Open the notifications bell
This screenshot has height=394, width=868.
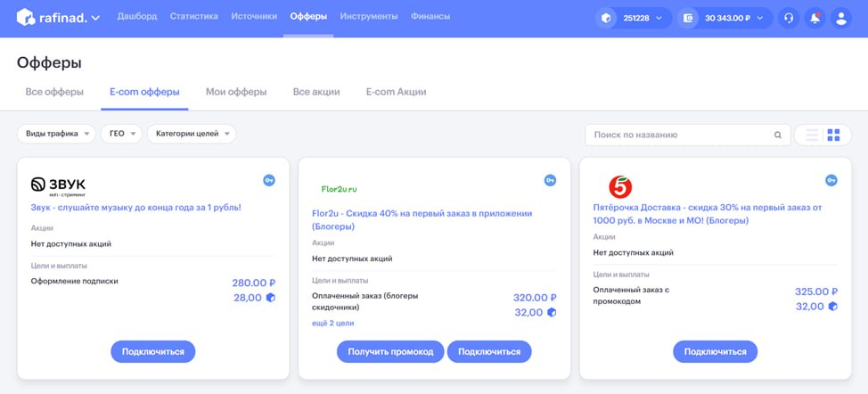pyautogui.click(x=815, y=18)
